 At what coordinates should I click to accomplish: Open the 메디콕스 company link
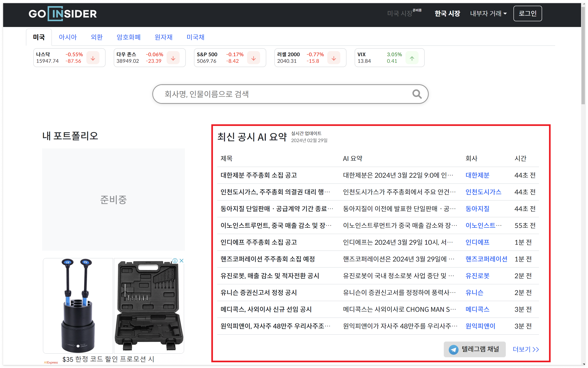478,310
